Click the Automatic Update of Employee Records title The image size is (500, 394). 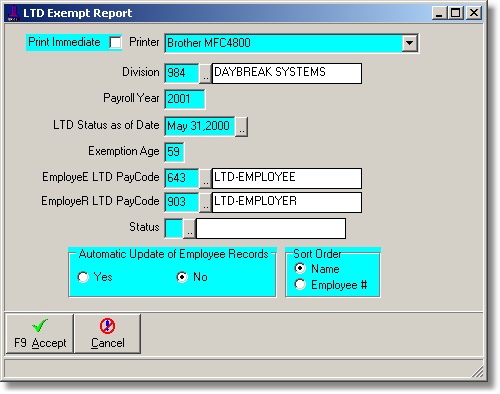click(x=173, y=254)
